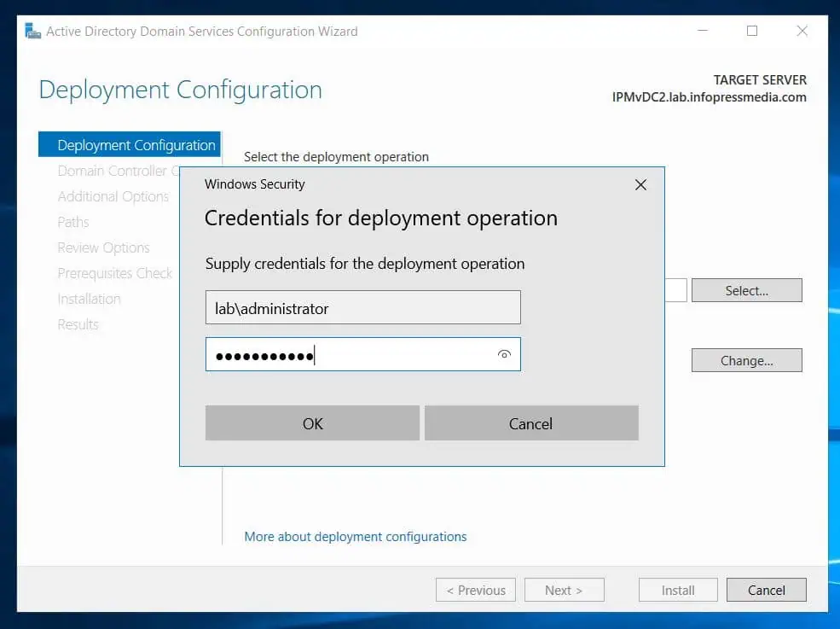
Task: Click the TARGET SERVER label
Action: [760, 80]
